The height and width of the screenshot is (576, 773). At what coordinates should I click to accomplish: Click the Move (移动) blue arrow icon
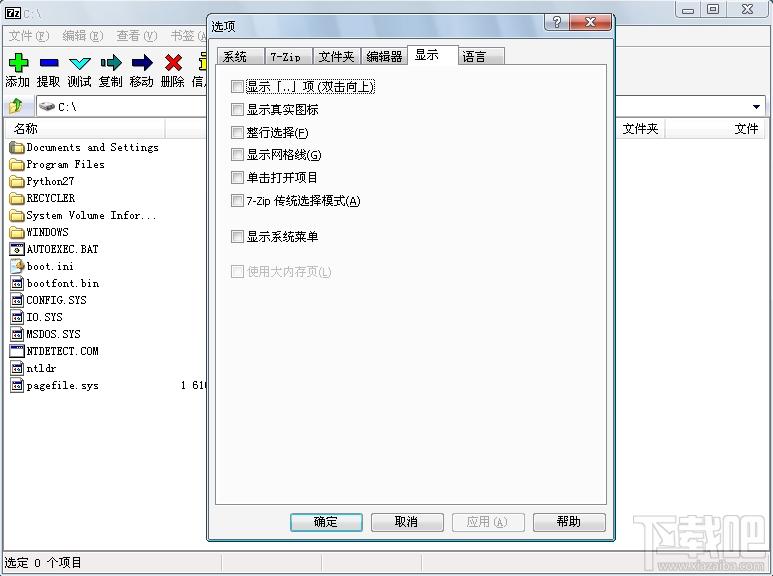click(x=142, y=63)
